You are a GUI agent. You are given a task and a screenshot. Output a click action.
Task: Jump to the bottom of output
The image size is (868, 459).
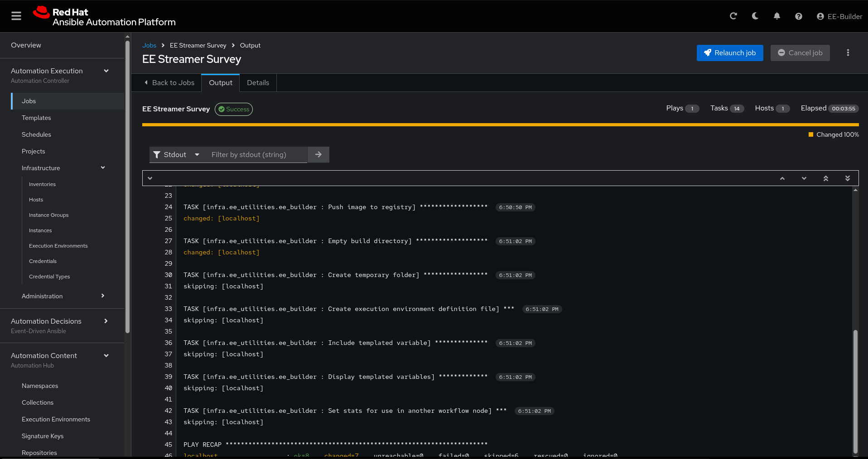tap(847, 178)
